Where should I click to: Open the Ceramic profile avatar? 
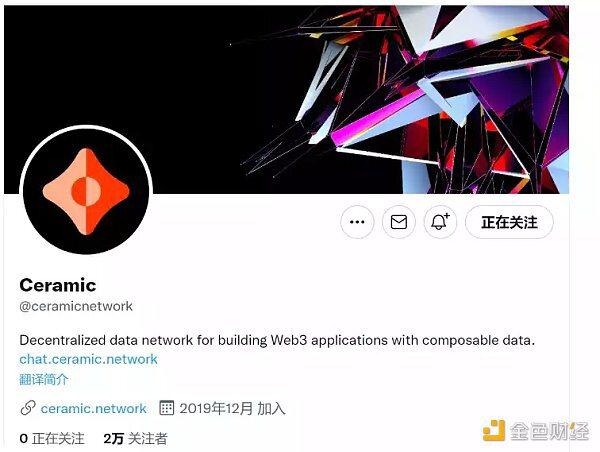[x=86, y=191]
